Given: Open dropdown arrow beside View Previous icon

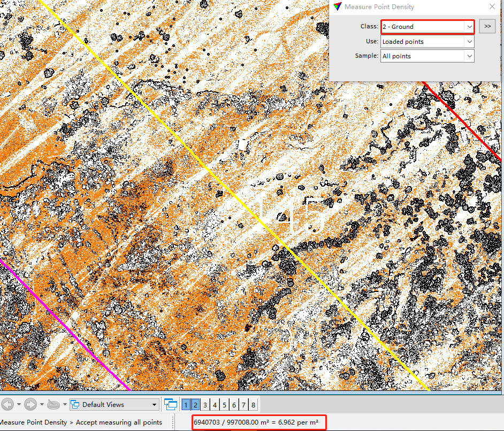Looking at the screenshot, I should [x=19, y=404].
